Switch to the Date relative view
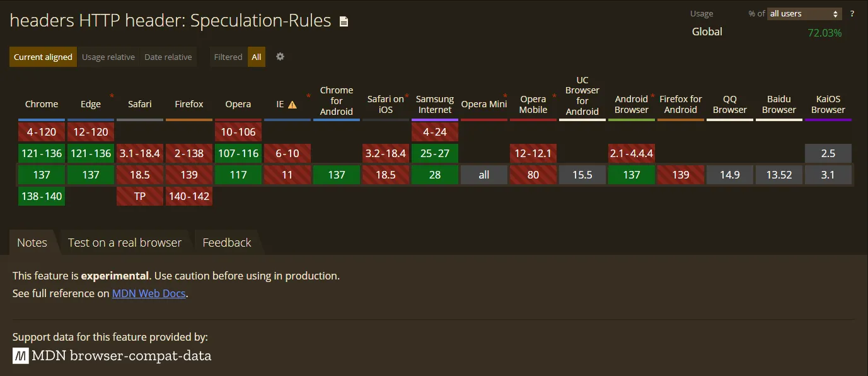Screen dimensions: 868x376 168,57
